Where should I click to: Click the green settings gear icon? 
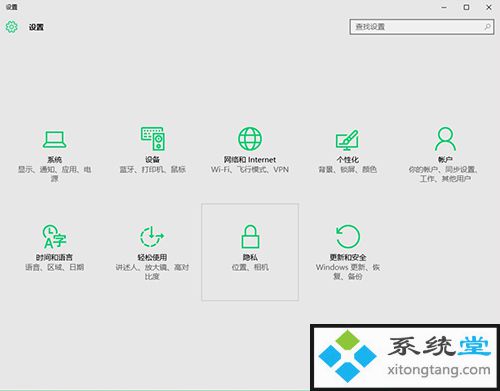click(11, 27)
